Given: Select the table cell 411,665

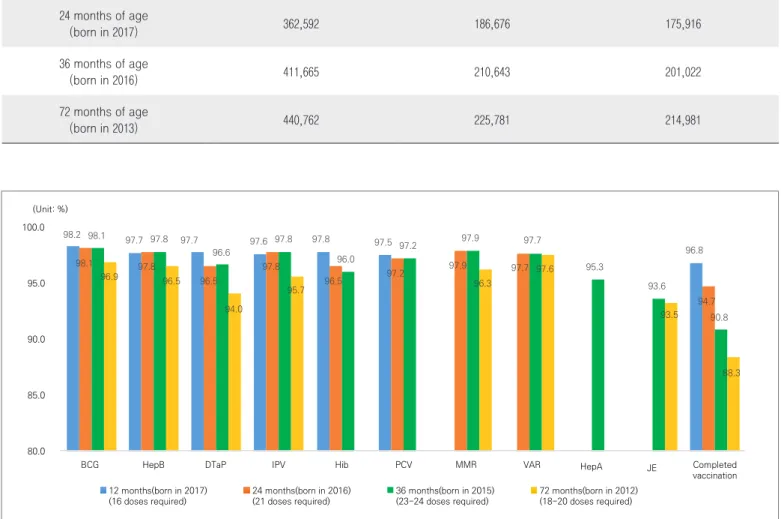Looking at the screenshot, I should point(301,72).
